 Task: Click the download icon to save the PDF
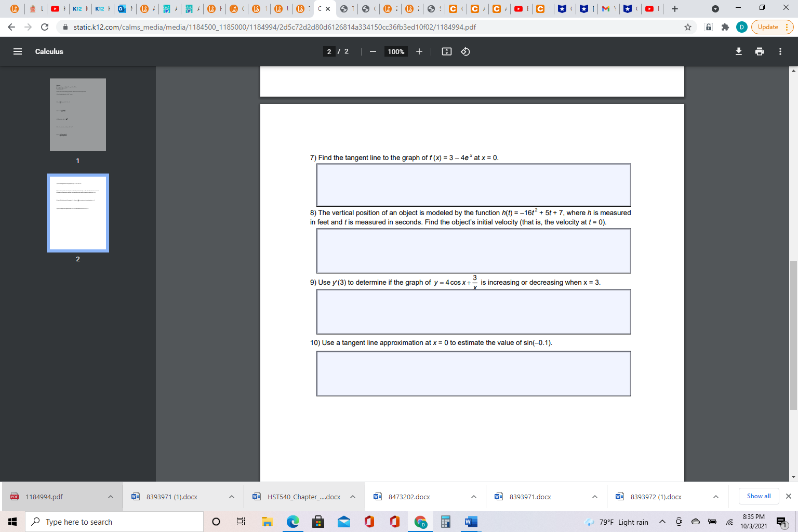pyautogui.click(x=738, y=51)
